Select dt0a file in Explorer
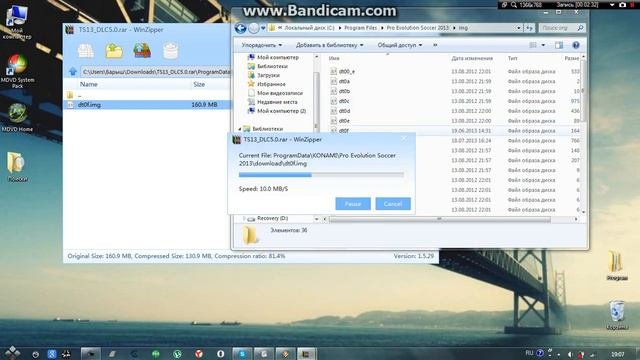This screenshot has height=360, width=640. click(x=344, y=82)
